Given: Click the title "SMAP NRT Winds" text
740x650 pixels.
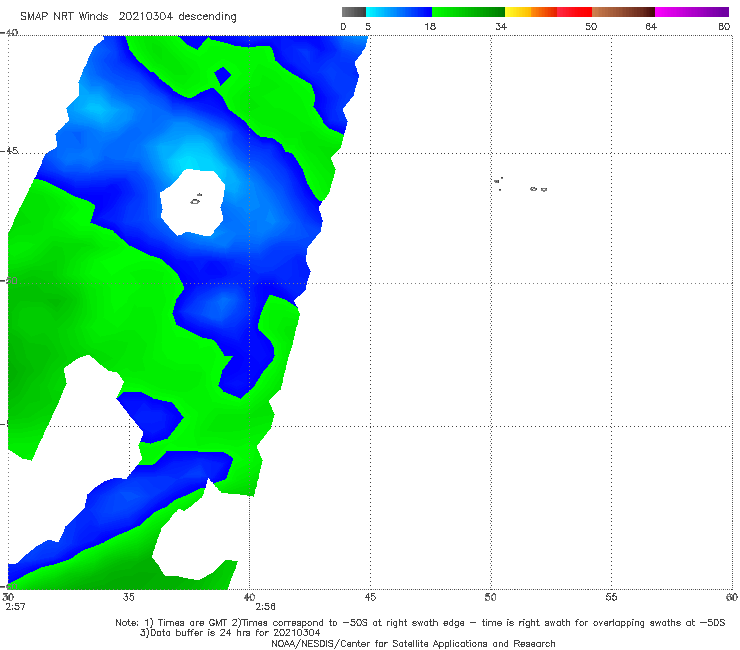Looking at the screenshot, I should coord(64,16).
